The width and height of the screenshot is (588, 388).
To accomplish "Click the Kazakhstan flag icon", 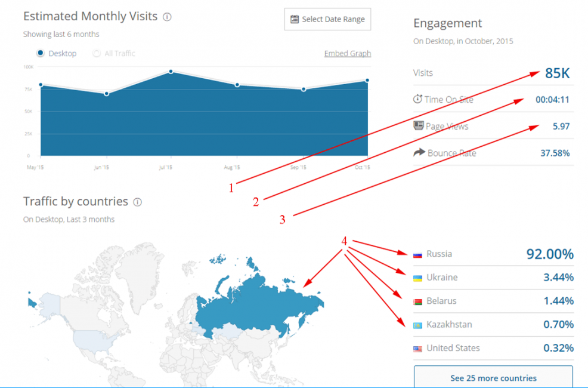I will tap(417, 325).
